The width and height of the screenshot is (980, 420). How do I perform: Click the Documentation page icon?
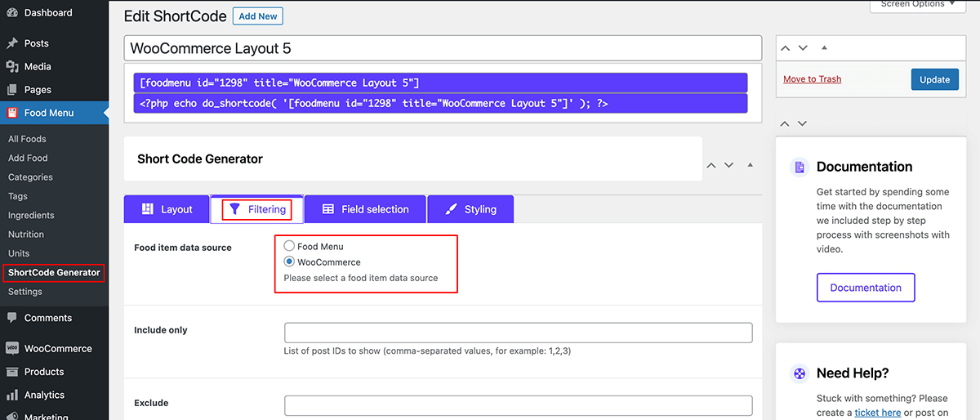[800, 167]
